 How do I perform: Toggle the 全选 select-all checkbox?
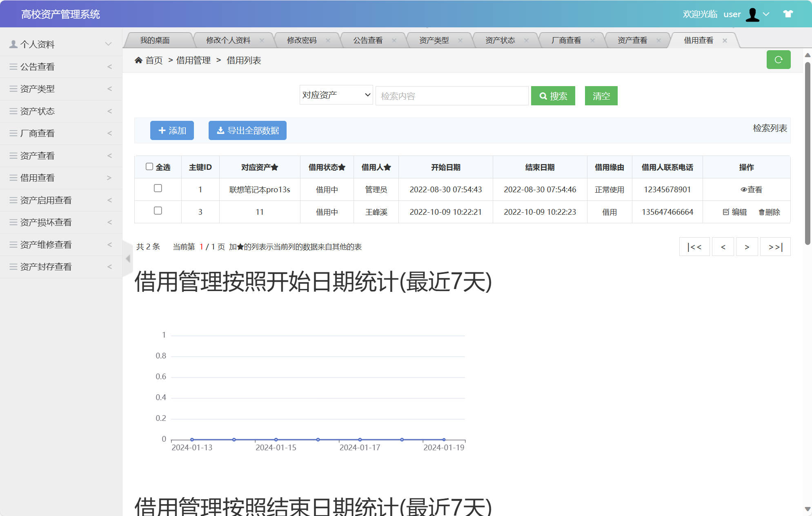click(149, 166)
